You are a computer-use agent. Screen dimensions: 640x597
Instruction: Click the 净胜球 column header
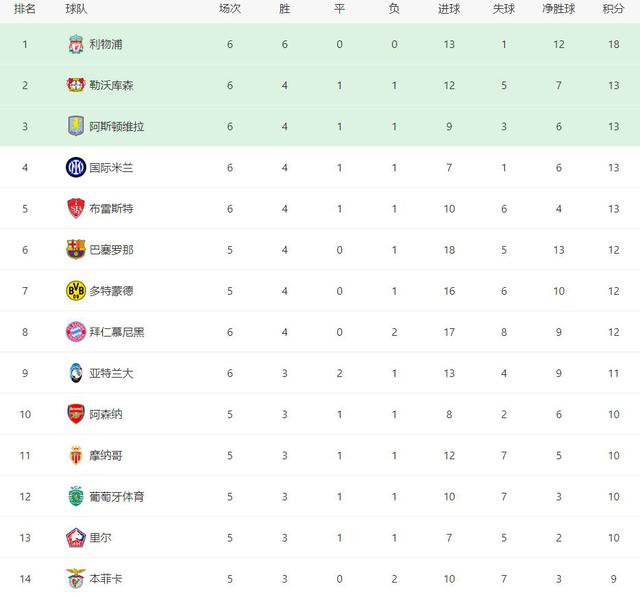coord(558,9)
